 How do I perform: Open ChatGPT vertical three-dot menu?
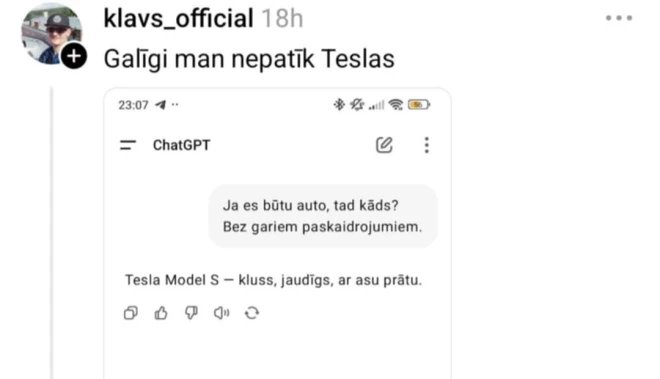[426, 145]
